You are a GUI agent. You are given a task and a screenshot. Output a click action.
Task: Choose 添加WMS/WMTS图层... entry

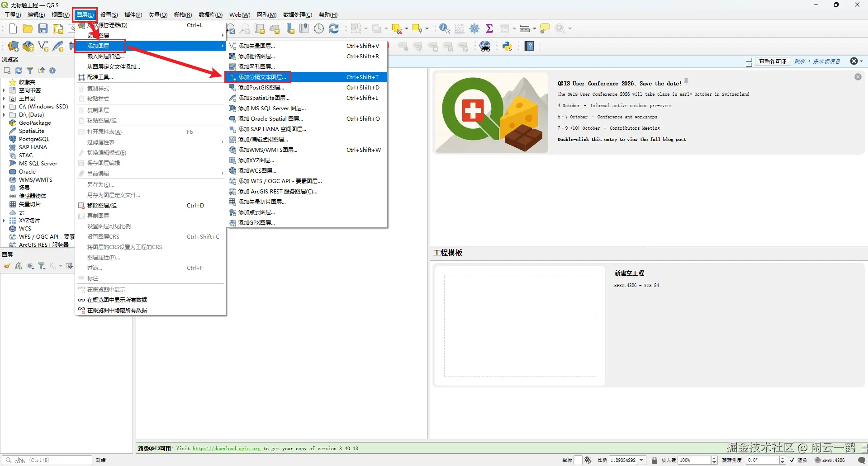[307, 150]
